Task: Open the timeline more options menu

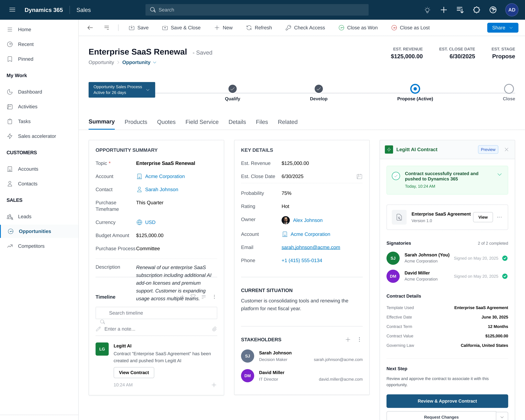Action: point(214,297)
